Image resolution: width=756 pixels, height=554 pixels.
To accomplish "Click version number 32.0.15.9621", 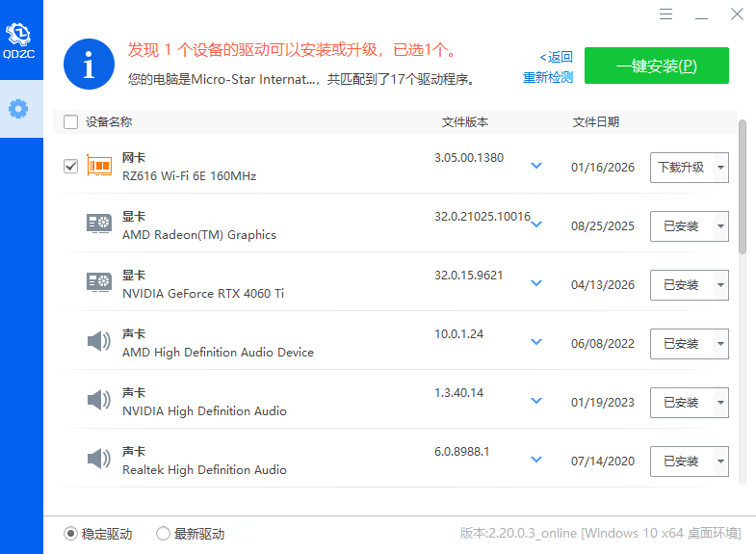I will click(x=468, y=276).
